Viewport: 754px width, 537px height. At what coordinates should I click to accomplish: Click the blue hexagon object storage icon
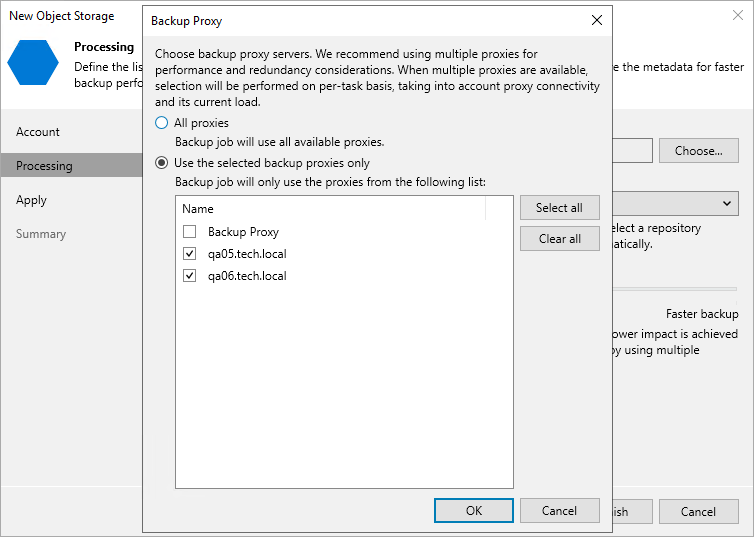[33, 62]
